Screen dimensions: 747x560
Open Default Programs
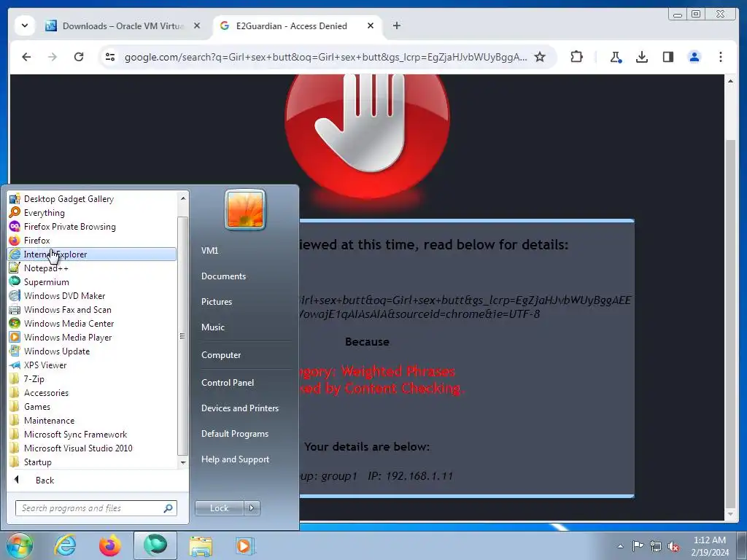(x=234, y=434)
